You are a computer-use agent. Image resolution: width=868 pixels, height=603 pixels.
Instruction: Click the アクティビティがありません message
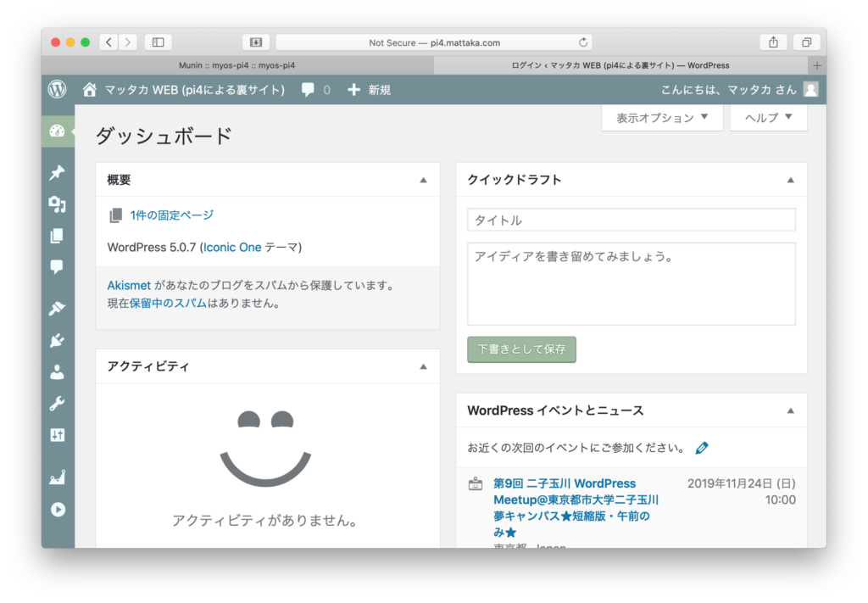point(264,521)
